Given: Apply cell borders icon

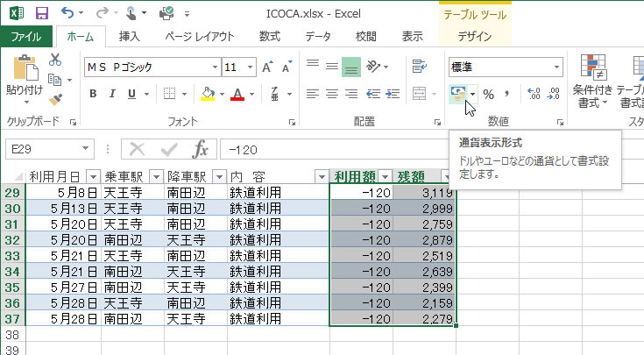Looking at the screenshot, I should pyautogui.click(x=170, y=94).
